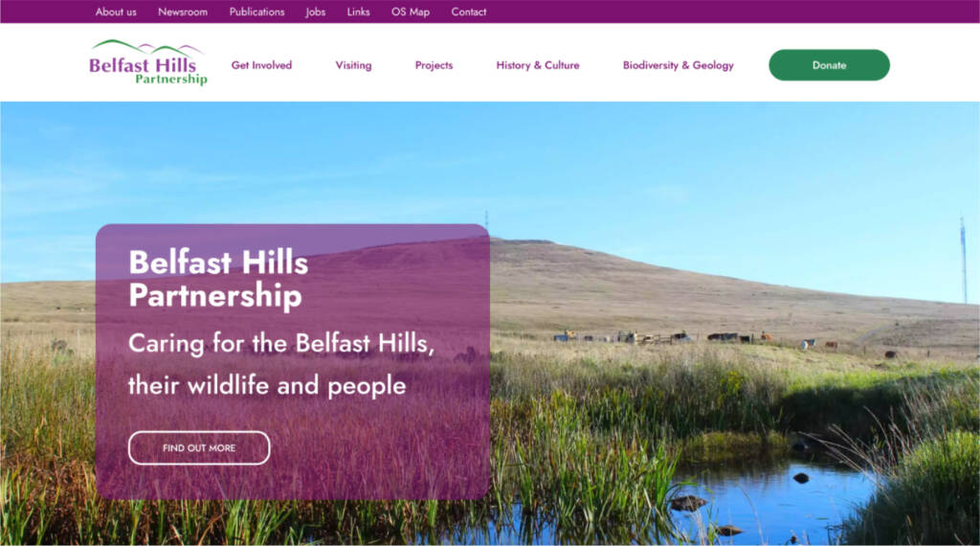Screen dimensions: 980x546
Task: Click the purple hero overlay tagline text
Action: (x=280, y=364)
